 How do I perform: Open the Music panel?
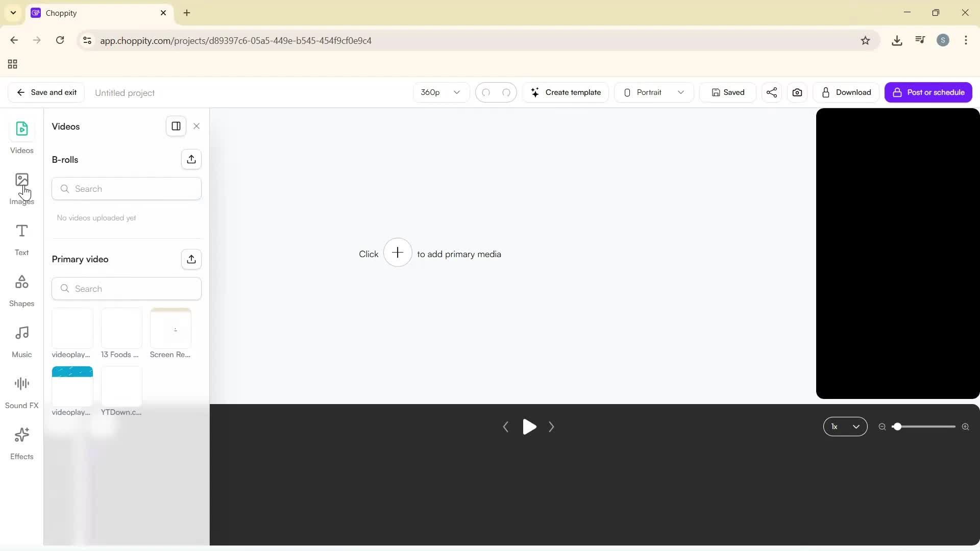click(21, 340)
